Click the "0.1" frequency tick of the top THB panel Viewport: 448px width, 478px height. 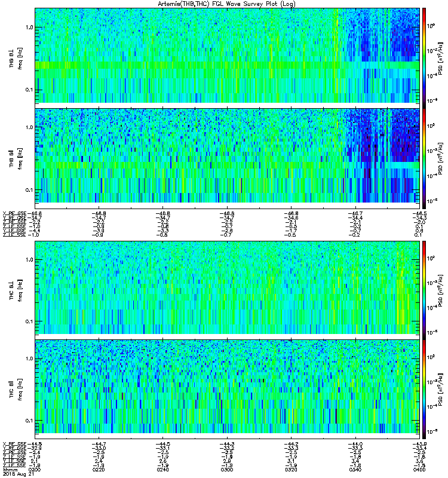[29, 90]
